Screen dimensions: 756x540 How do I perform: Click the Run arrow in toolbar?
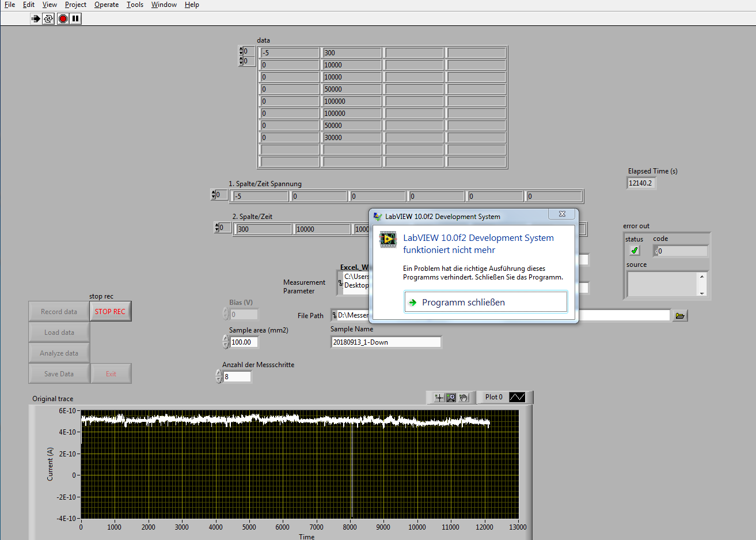pos(36,18)
